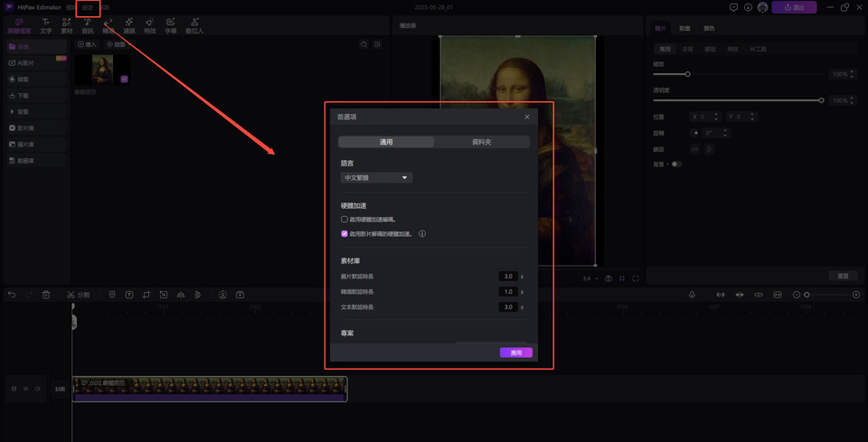Screen dimensions: 868x442
Task: Click the download icon in title bar
Action: click(748, 7)
